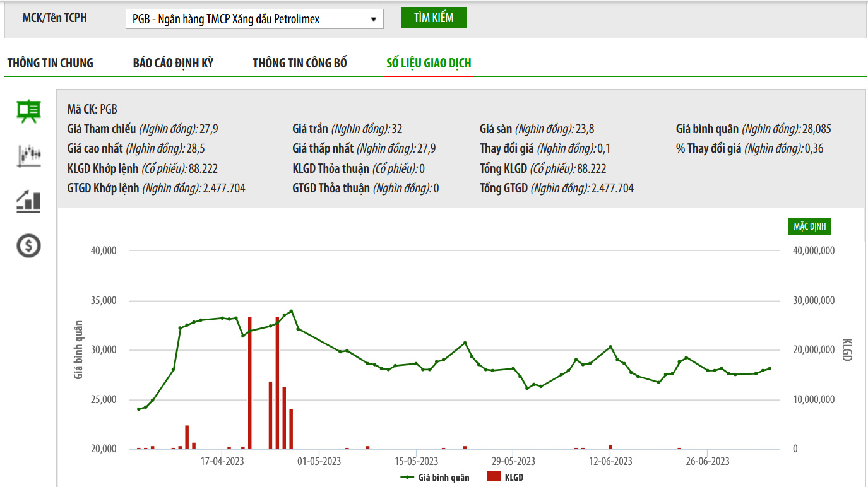Click the small red bar above 12-06-2023
Screen dimensions: 868x487
[610, 447]
